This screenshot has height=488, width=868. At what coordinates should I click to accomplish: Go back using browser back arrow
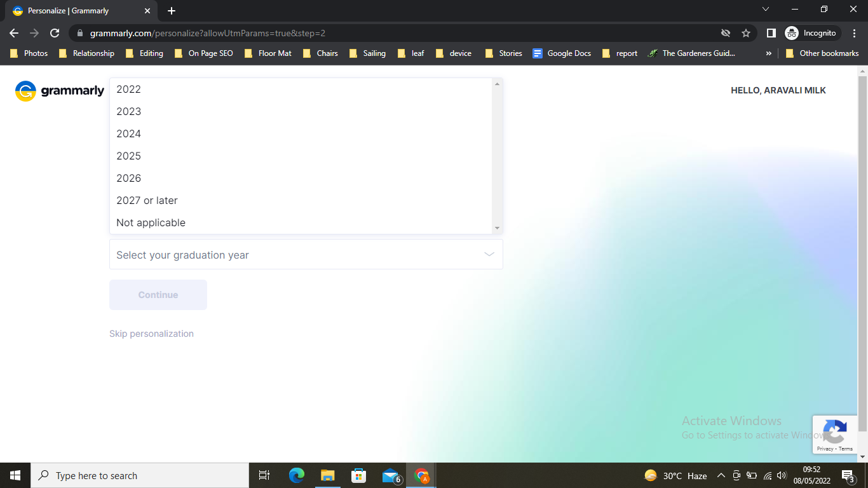point(14,33)
